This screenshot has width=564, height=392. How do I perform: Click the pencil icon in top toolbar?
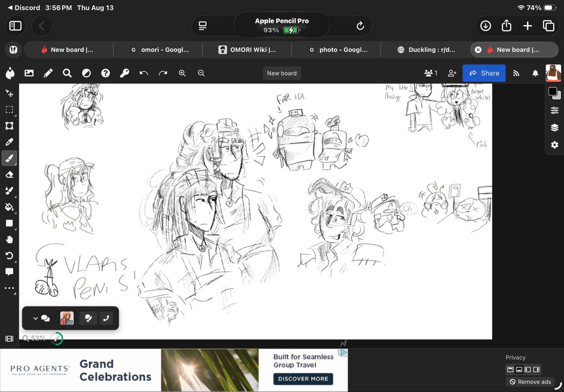pos(48,73)
